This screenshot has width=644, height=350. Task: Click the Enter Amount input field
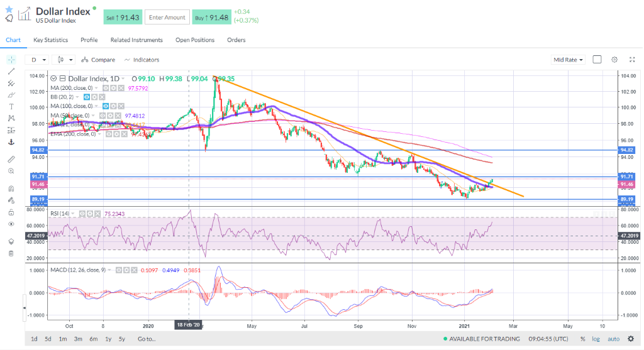[167, 18]
